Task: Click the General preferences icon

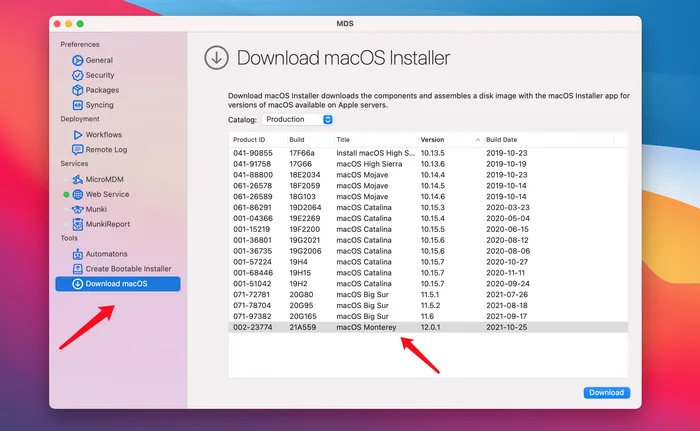Action: 78,60
